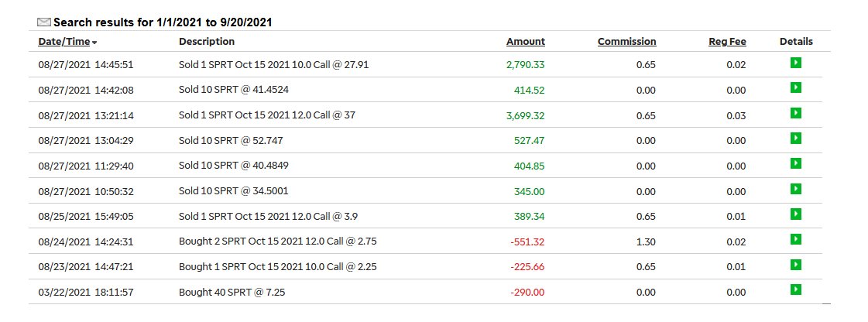Select the Description column header text
Image resolution: width=868 pixels, height=322 pixels.
tap(207, 42)
